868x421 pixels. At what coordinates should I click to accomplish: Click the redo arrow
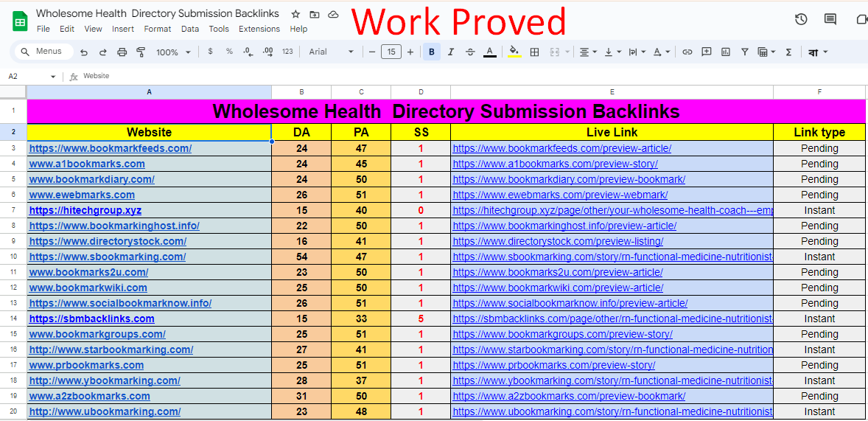pos(103,52)
